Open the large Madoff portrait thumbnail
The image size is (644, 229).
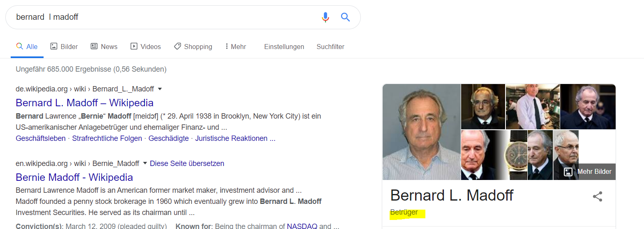click(421, 132)
